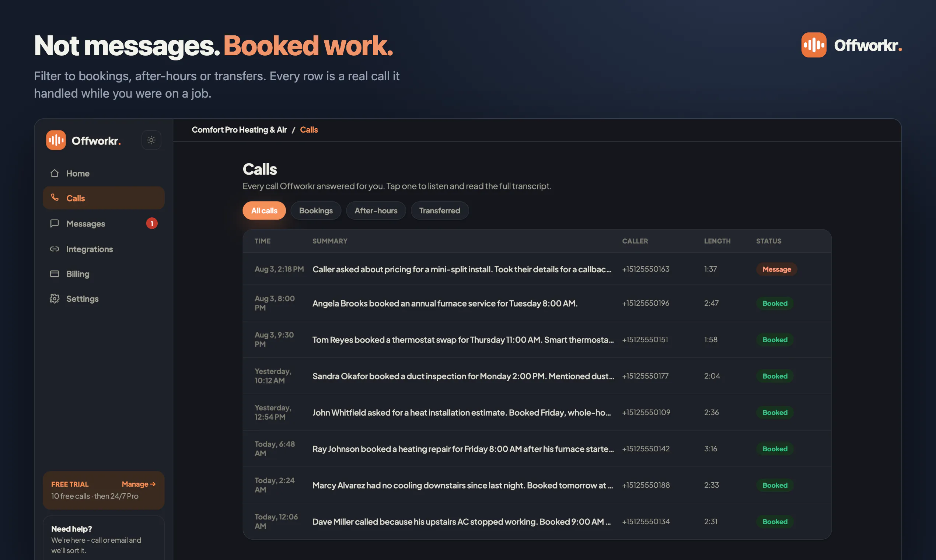Click Booked badge for Tom Reyes

[775, 340]
